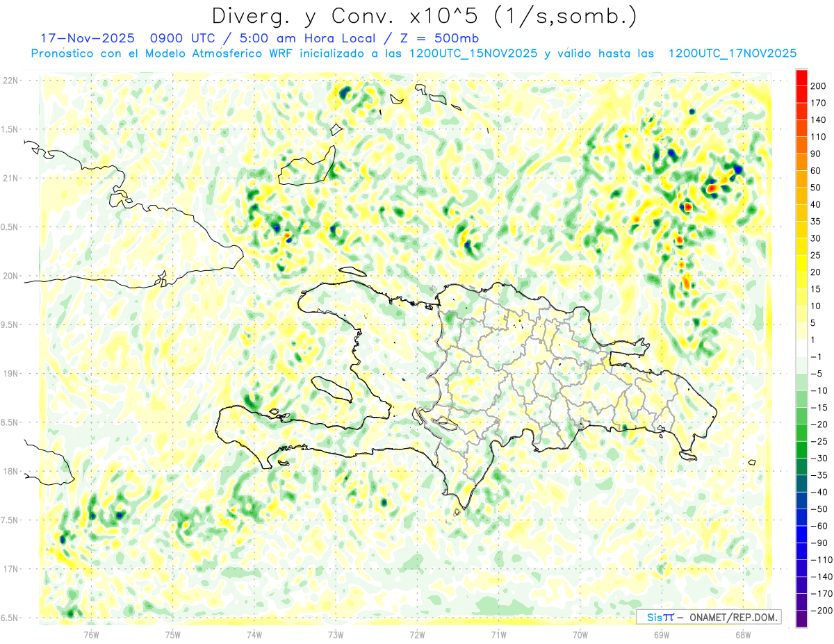Click the '74W' longitude label
The width and height of the screenshot is (834, 644).
coord(254,634)
